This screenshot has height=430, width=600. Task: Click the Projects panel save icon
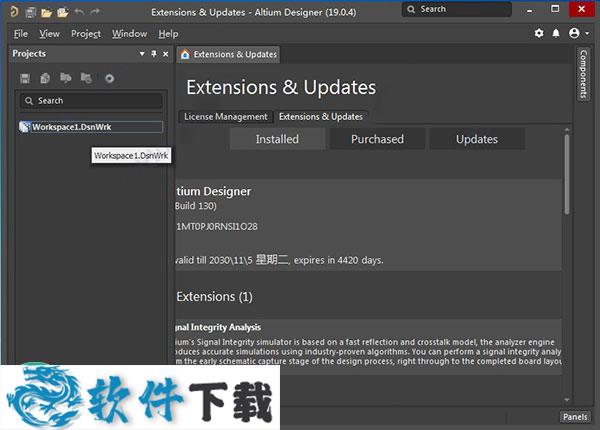point(25,78)
